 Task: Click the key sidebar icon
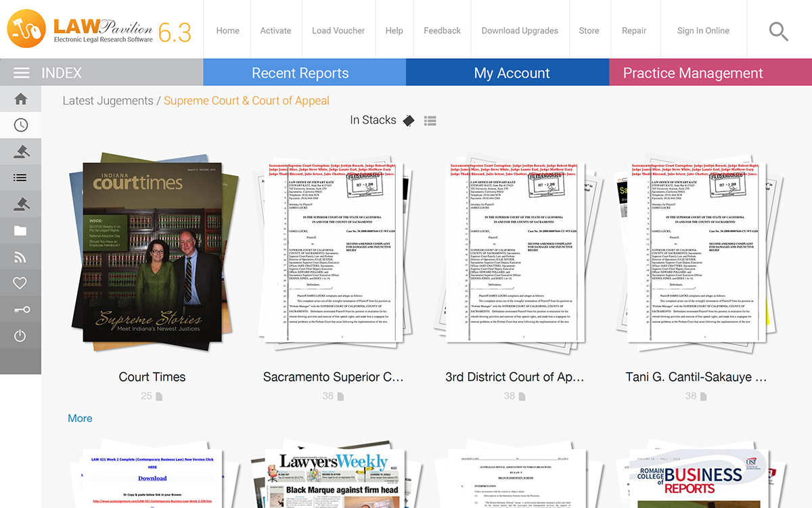pos(22,310)
